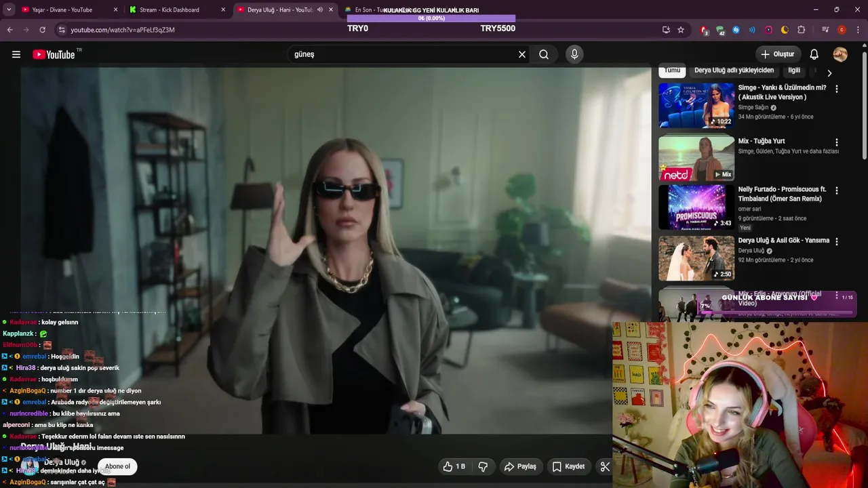868x488 pixels.
Task: Mute the Derya Uluğ tab speaker icon
Action: coord(320,9)
